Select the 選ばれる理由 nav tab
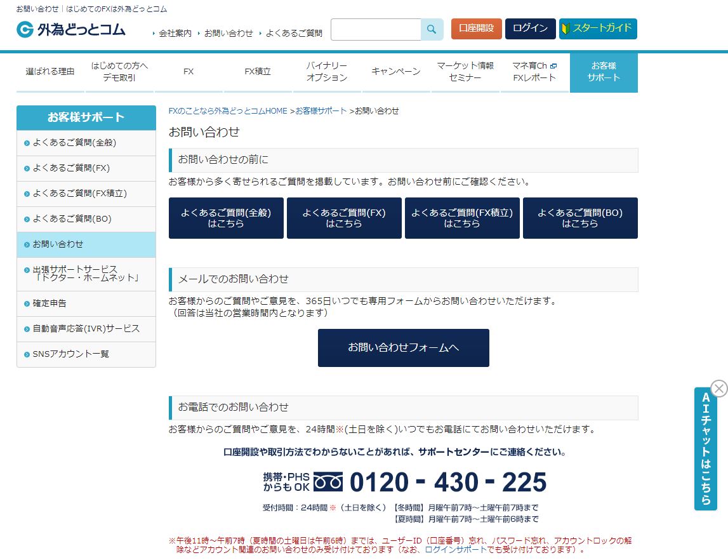728x560 pixels. pos(50,72)
